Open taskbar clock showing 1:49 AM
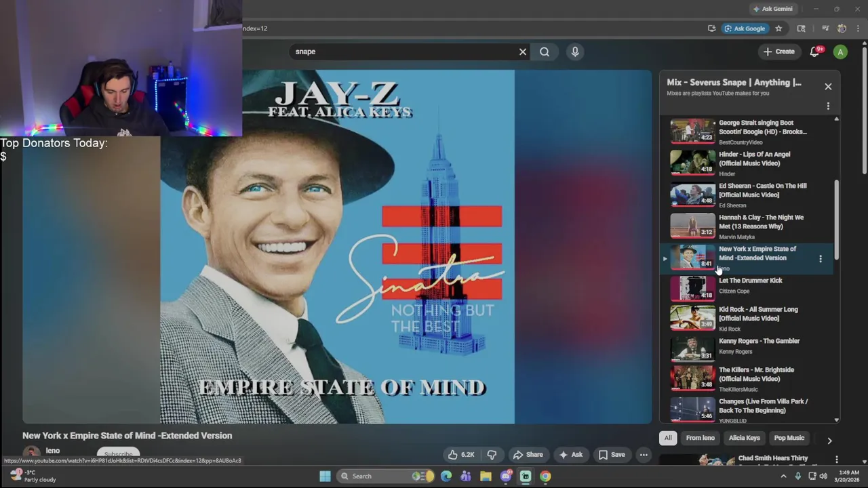 848,476
